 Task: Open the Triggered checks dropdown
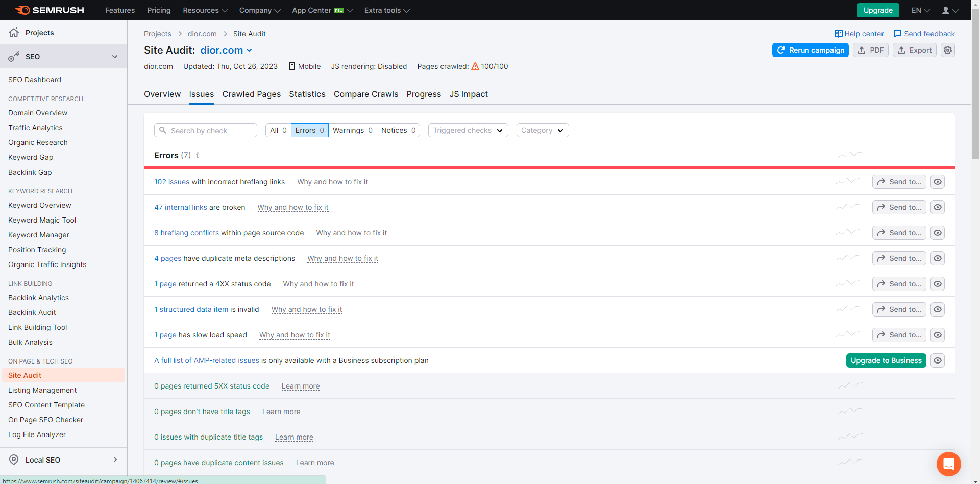(x=468, y=130)
